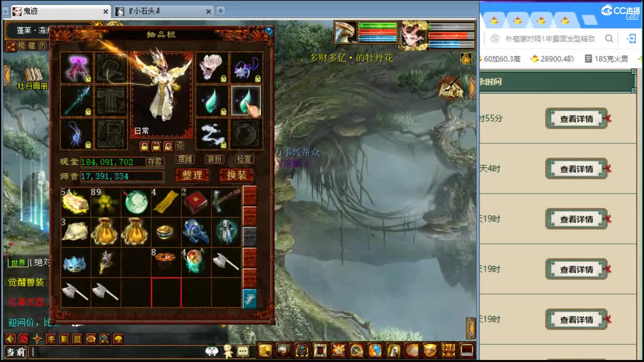
Task: Open the speech bubble emoticon button
Action: (243, 351)
